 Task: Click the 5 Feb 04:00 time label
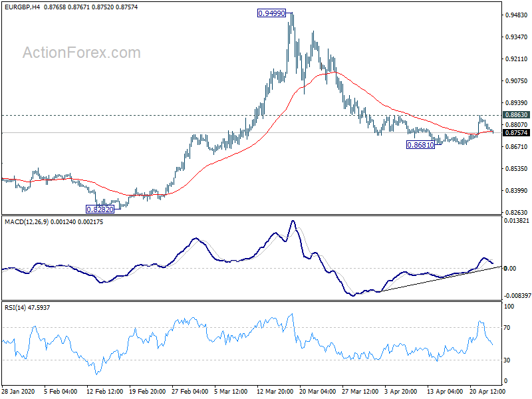(x=61, y=391)
